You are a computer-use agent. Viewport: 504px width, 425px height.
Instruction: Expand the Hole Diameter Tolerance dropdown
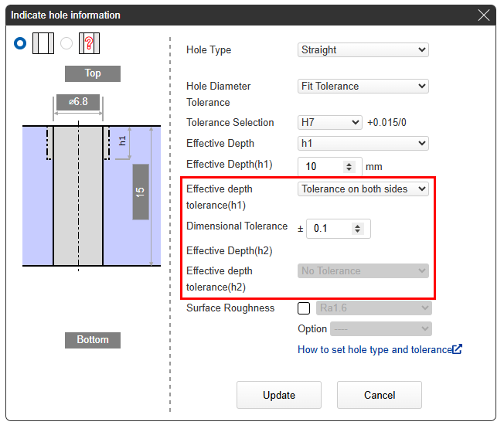tap(363, 87)
